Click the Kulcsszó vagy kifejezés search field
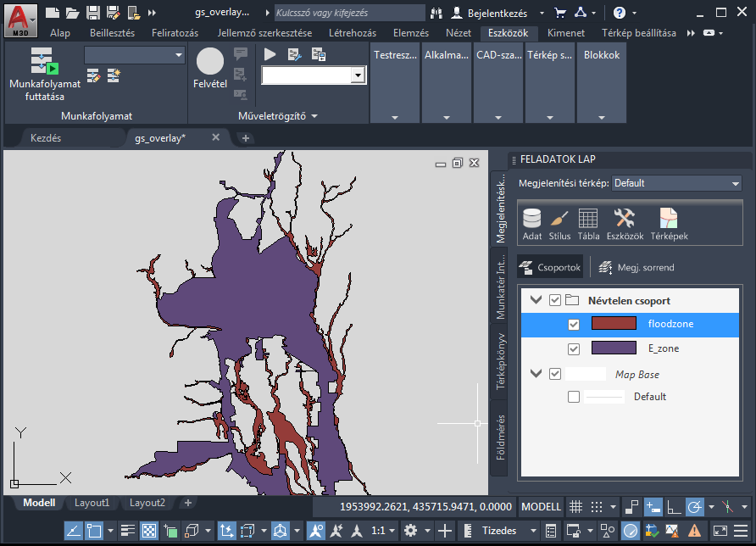This screenshot has height=546, width=756. point(348,13)
